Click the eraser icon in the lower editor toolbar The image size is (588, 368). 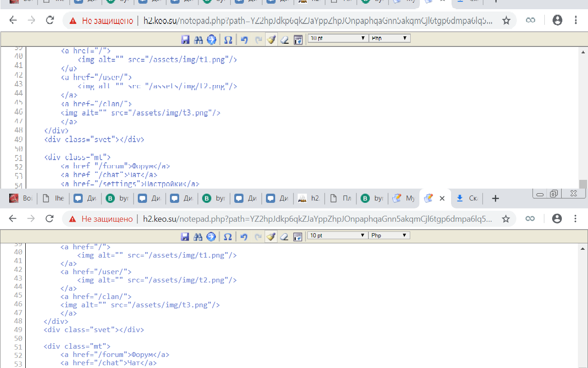[x=284, y=236]
